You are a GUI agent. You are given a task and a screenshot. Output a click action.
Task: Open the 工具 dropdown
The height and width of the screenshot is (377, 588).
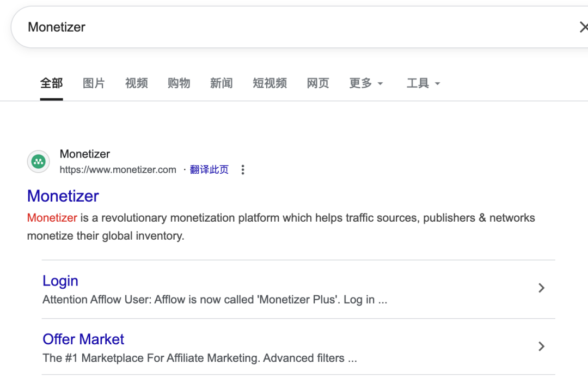pyautogui.click(x=423, y=83)
